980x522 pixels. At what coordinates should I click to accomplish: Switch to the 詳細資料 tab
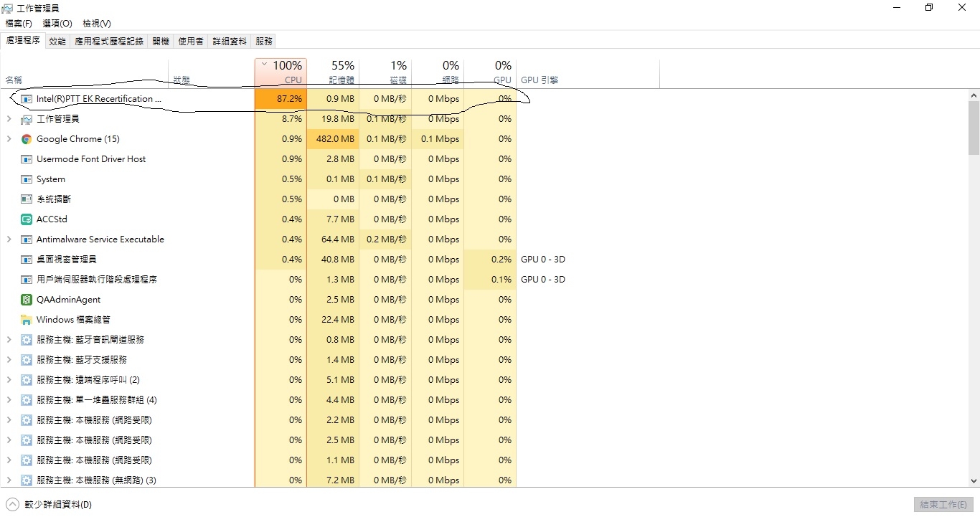[230, 42]
